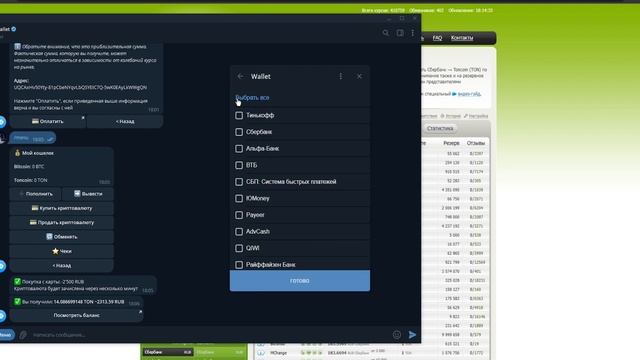Switch to Статистика tab in browser
640x360 pixels.
tap(440, 128)
